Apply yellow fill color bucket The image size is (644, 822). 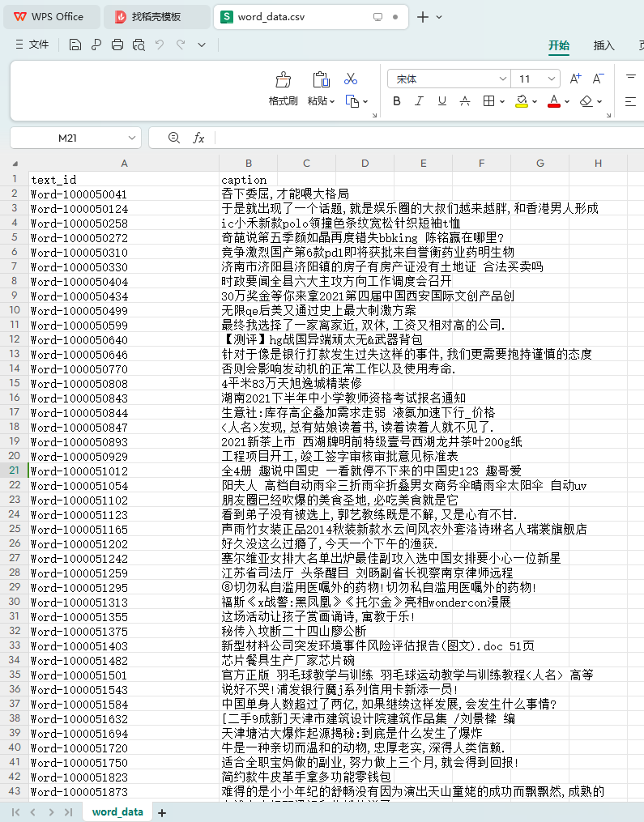click(x=522, y=101)
